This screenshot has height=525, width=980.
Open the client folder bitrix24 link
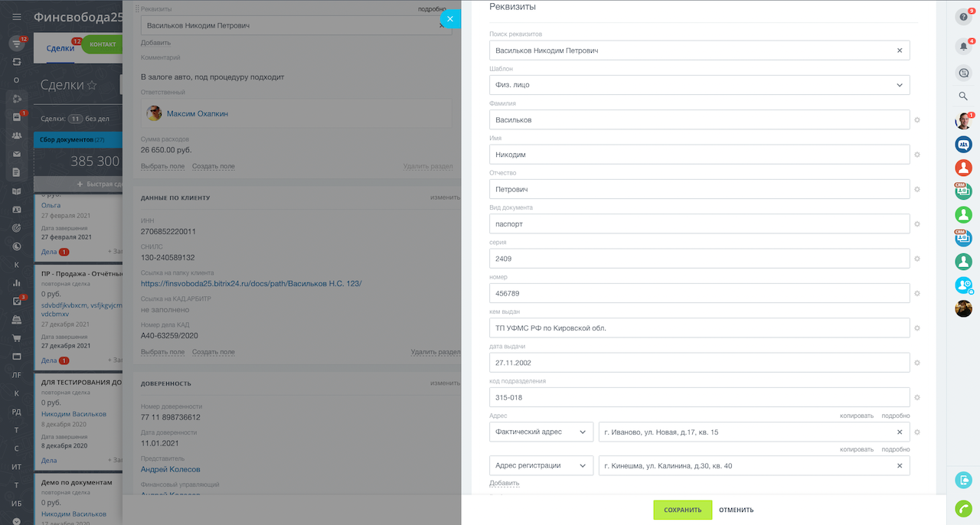click(x=251, y=283)
